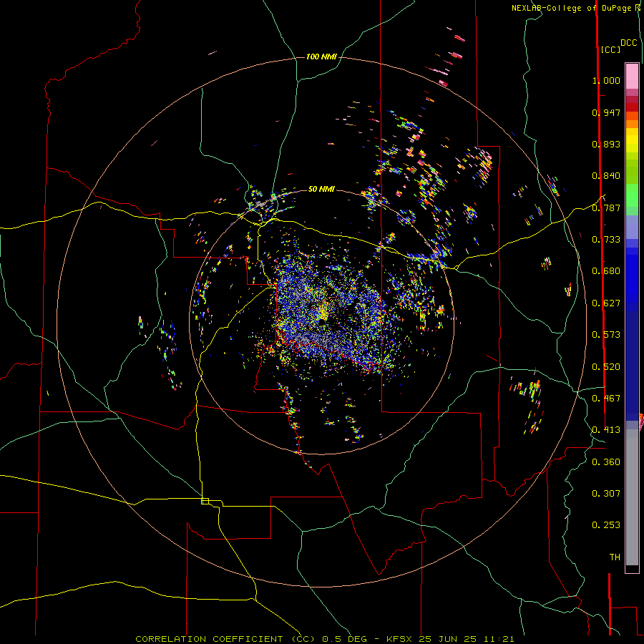Click the [CC] legend header label
The width and height of the screenshot is (644, 644).
610,49
